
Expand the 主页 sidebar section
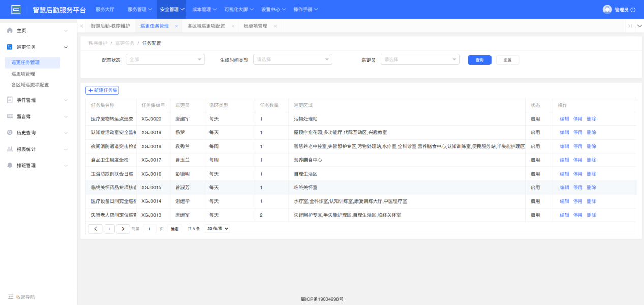tap(66, 31)
